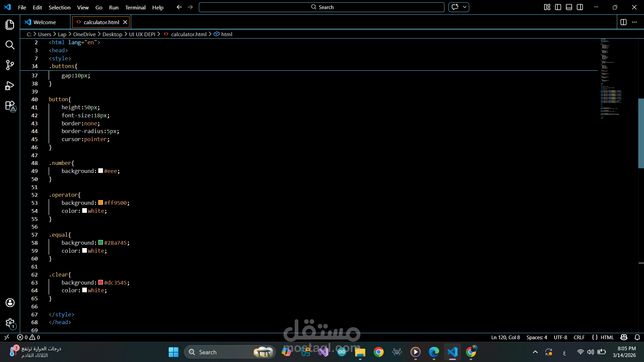644x362 pixels.
Task: Toggle the bottom panel layout button
Action: (x=569, y=7)
